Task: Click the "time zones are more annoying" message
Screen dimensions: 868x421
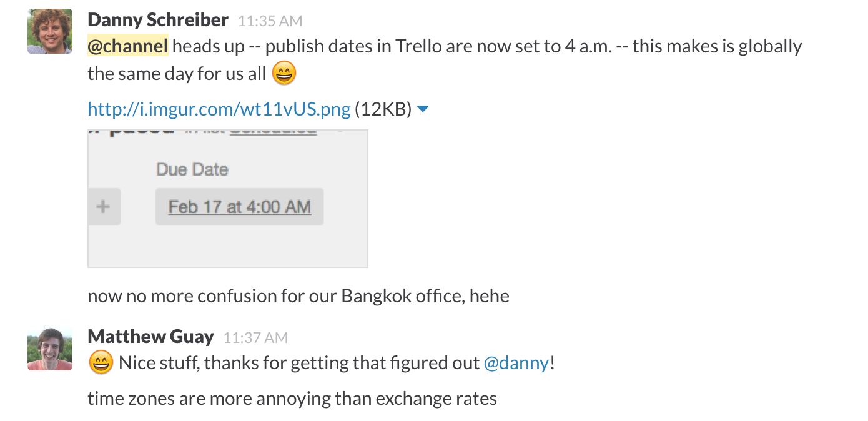Action: [292, 399]
